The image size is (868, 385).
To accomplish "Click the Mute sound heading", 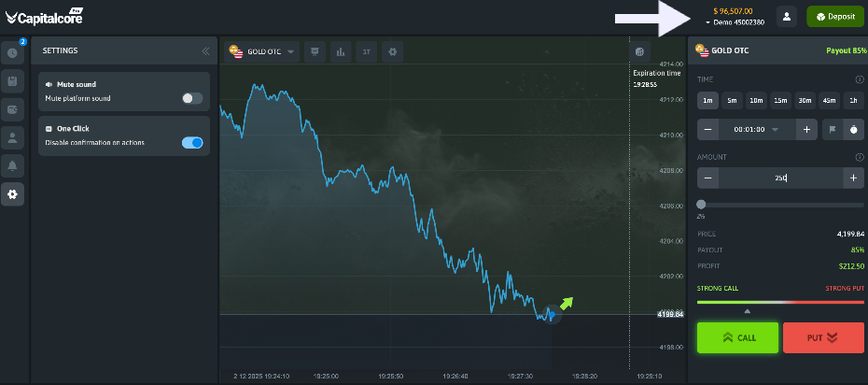I will pos(77,85).
